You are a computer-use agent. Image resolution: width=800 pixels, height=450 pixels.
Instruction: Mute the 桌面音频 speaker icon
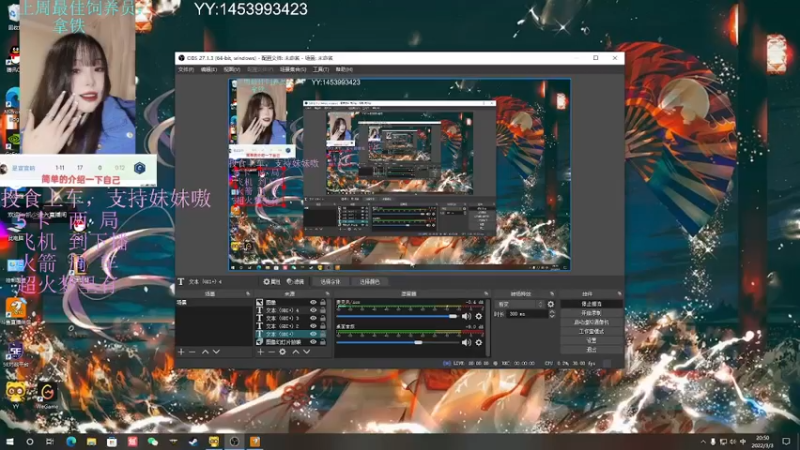click(x=466, y=342)
